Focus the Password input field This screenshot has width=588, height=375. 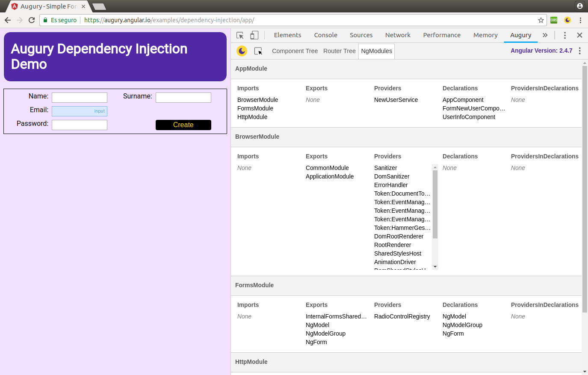click(x=80, y=125)
